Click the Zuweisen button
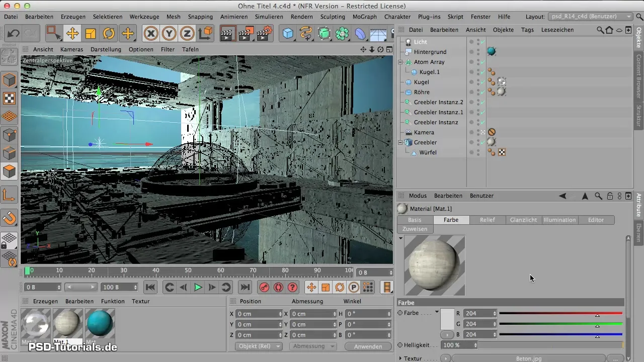 (415, 229)
